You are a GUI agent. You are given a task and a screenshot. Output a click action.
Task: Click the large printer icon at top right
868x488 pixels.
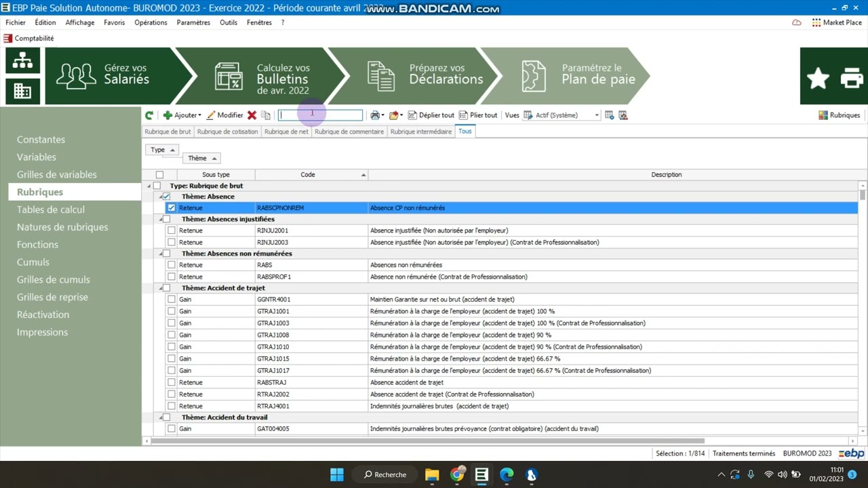click(x=852, y=79)
